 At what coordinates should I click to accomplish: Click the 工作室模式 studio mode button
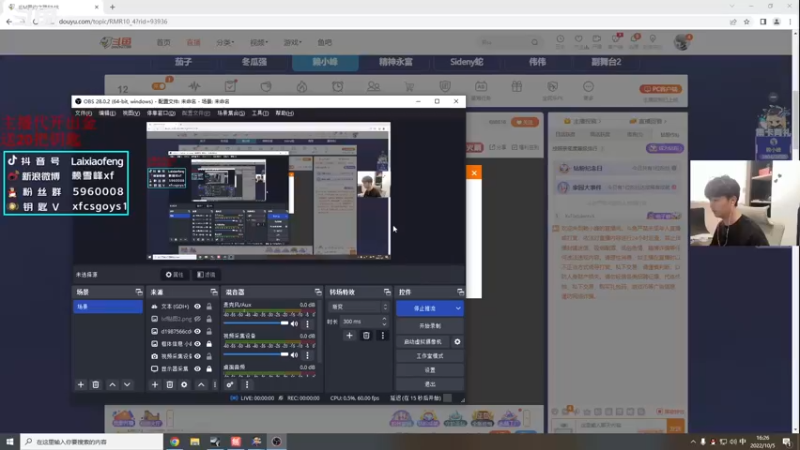click(x=430, y=356)
